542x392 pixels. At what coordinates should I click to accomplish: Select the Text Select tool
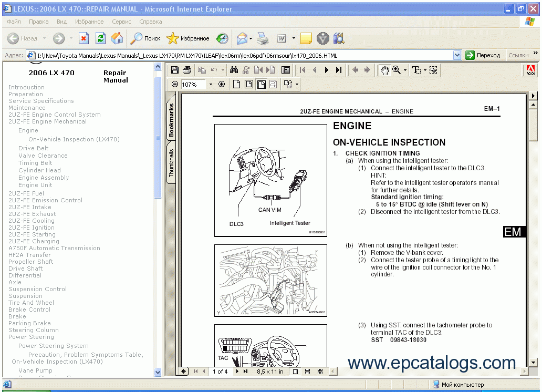416,70
